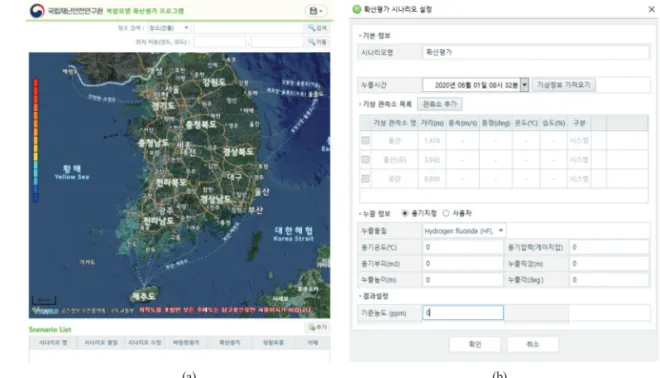This screenshot has width=660, height=378.
Task: Click 제주도 label on the map
Action: click(144, 296)
